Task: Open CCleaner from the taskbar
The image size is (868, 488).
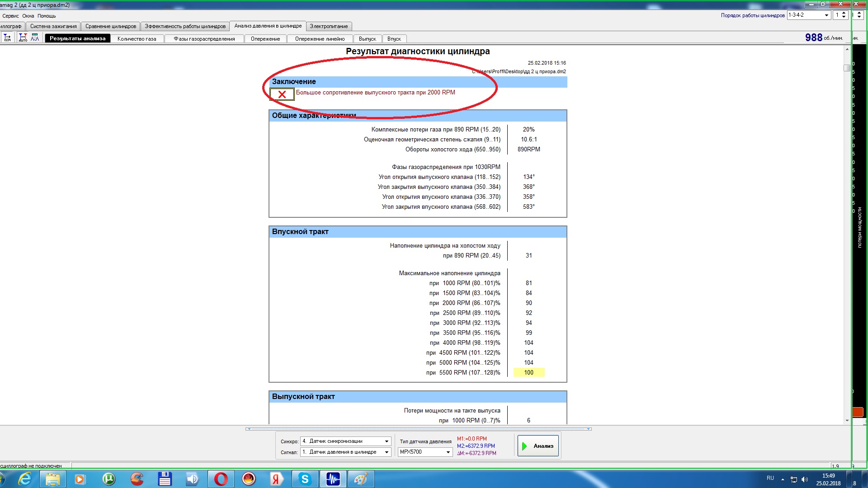Action: [137, 479]
